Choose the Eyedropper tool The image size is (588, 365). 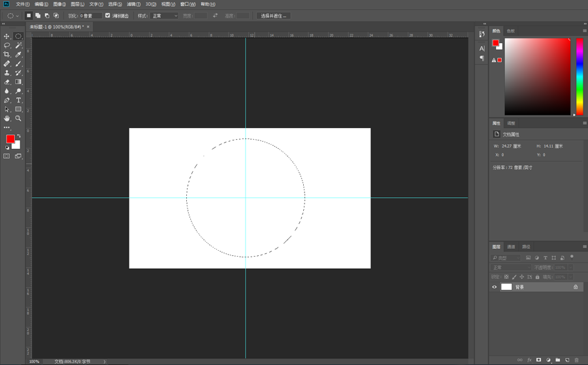tap(18, 54)
